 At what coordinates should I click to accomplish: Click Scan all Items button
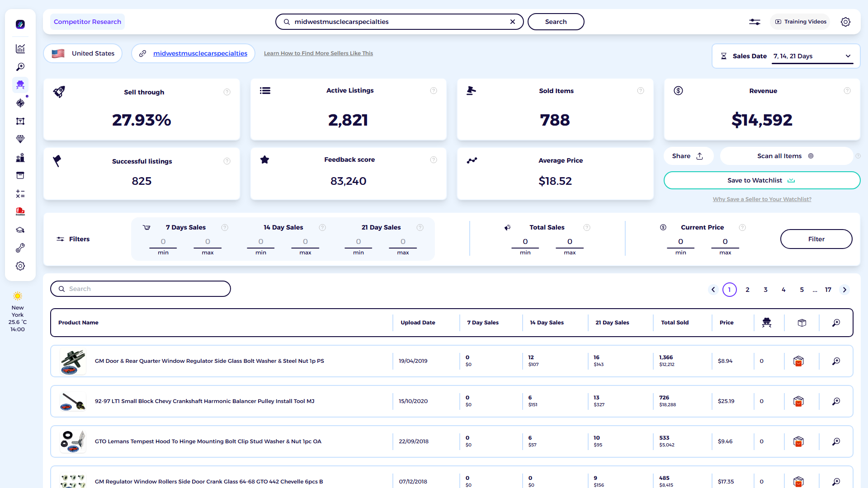point(786,156)
